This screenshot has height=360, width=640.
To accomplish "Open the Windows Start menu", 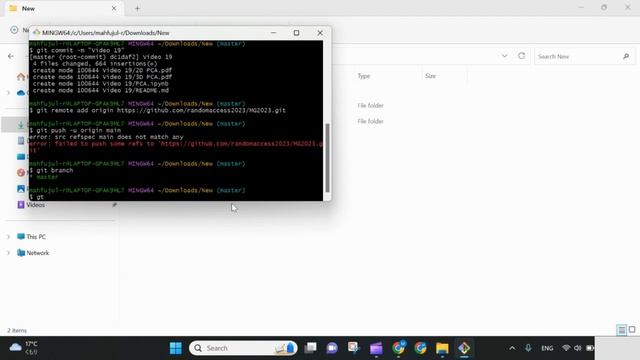I will (x=176, y=348).
